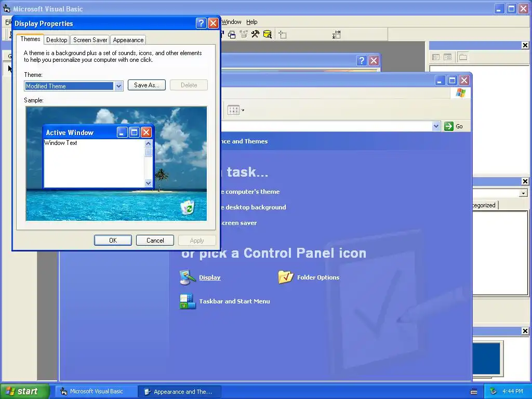
Task: Click the network tray icon near clock
Action: 493,391
